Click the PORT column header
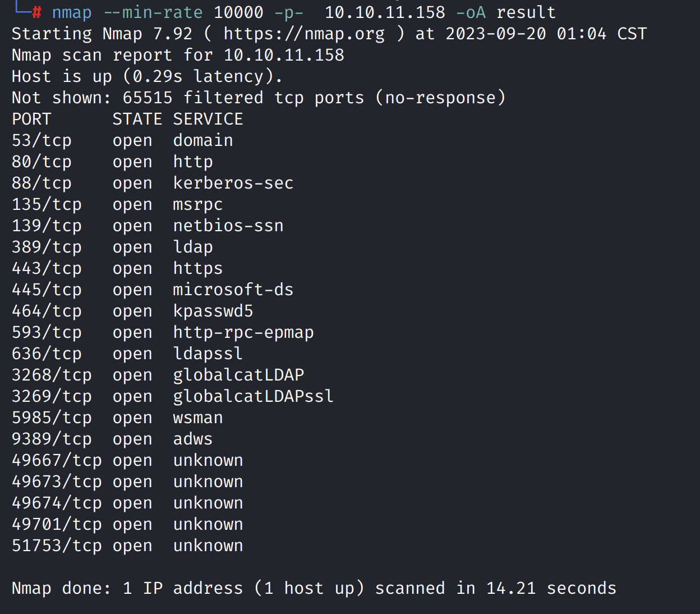The height and width of the screenshot is (614, 700). (x=31, y=119)
